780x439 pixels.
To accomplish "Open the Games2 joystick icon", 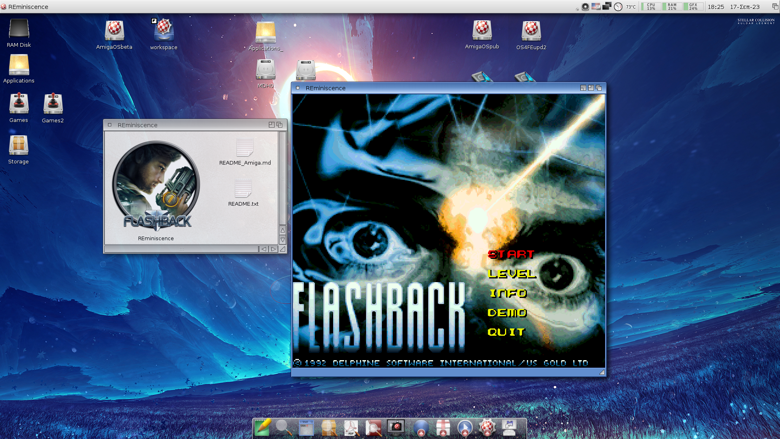I will (52, 104).
